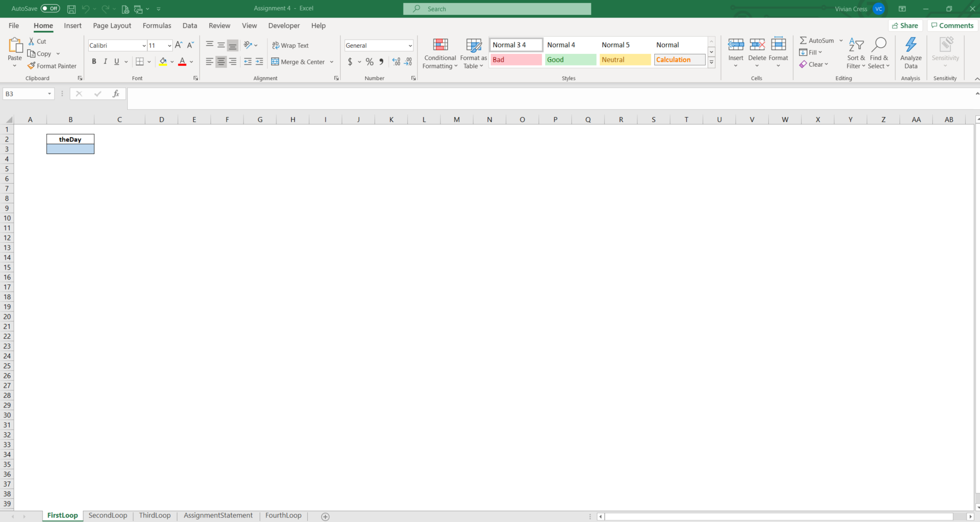980x522 pixels.
Task: Open Conditional Formatting options
Action: coord(439,53)
